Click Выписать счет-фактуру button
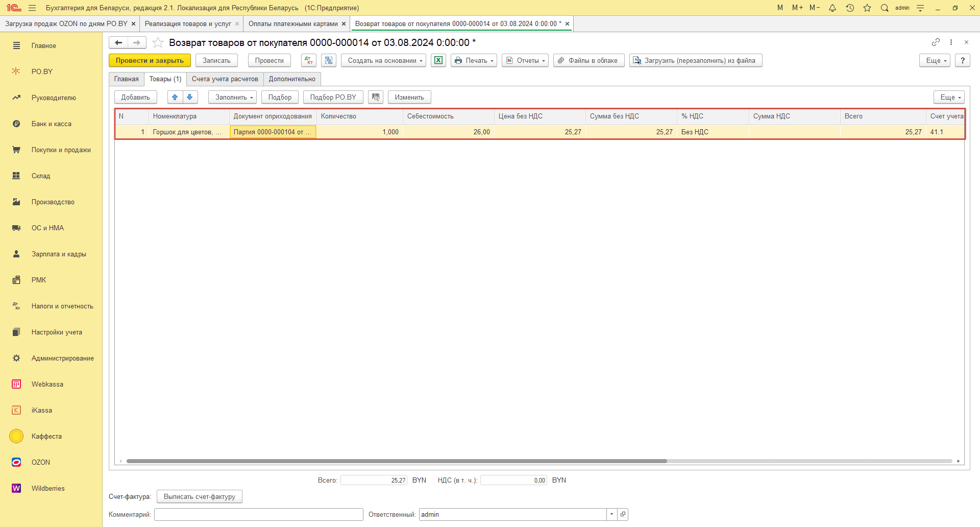The image size is (980, 527). tap(200, 496)
